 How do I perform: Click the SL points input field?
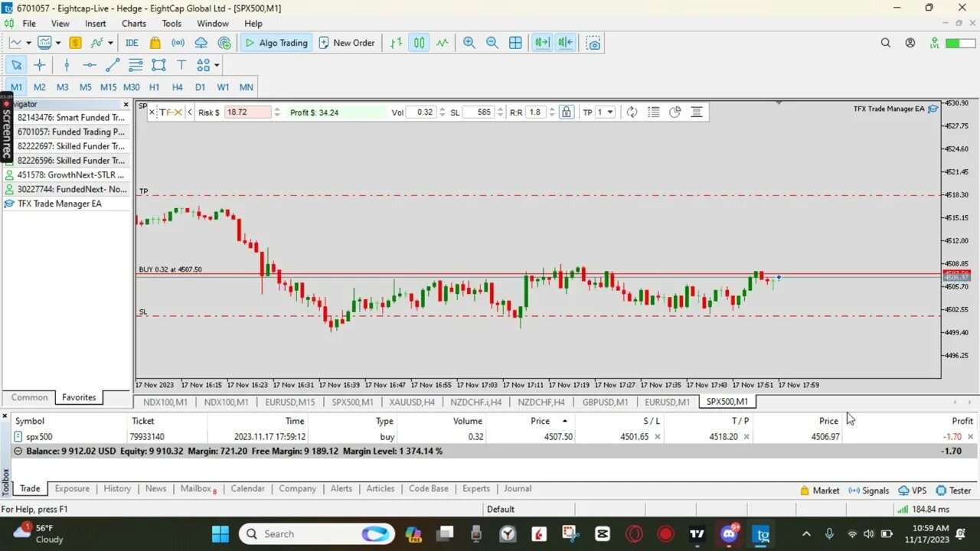[x=479, y=112]
